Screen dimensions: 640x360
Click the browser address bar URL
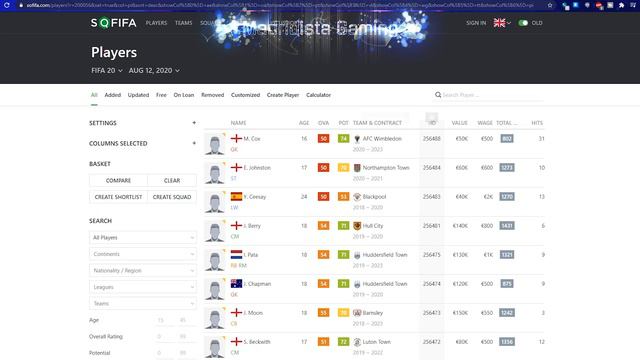pos(280,5)
